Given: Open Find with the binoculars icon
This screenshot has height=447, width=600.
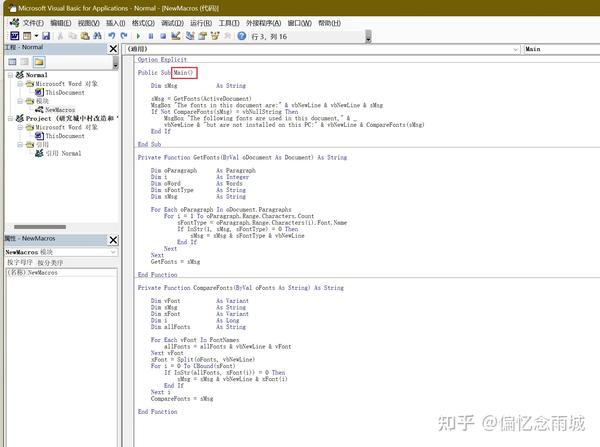Looking at the screenshot, I should pos(98,36).
